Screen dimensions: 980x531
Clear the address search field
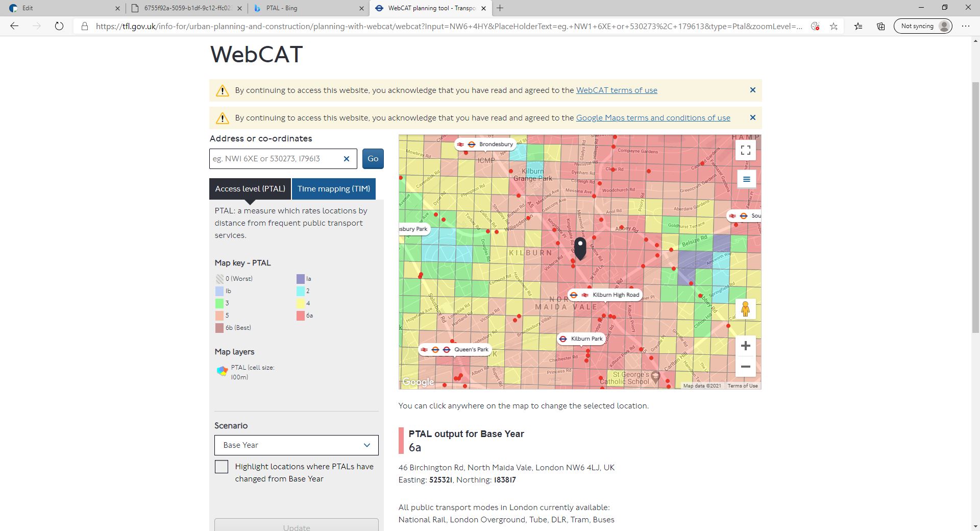(x=347, y=159)
